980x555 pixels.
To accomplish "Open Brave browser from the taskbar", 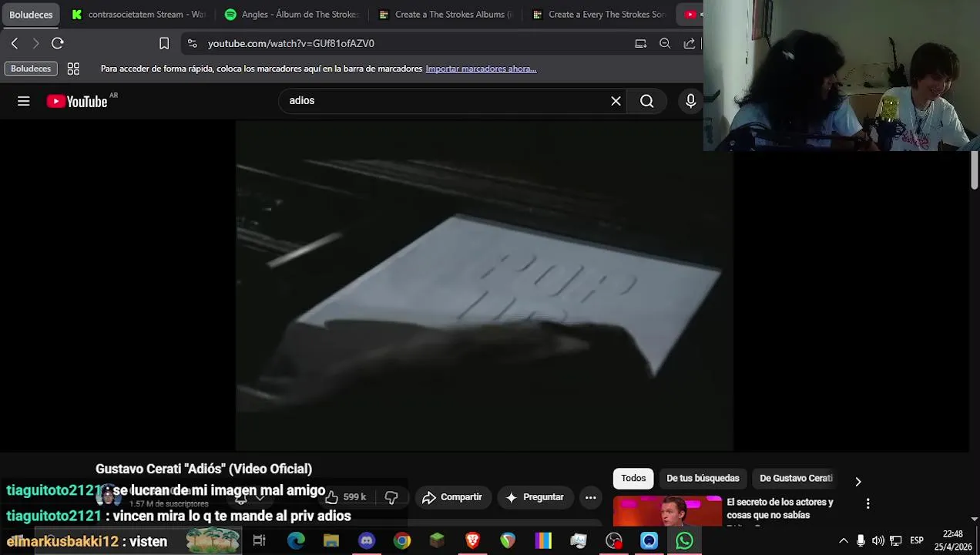I will pyautogui.click(x=472, y=540).
